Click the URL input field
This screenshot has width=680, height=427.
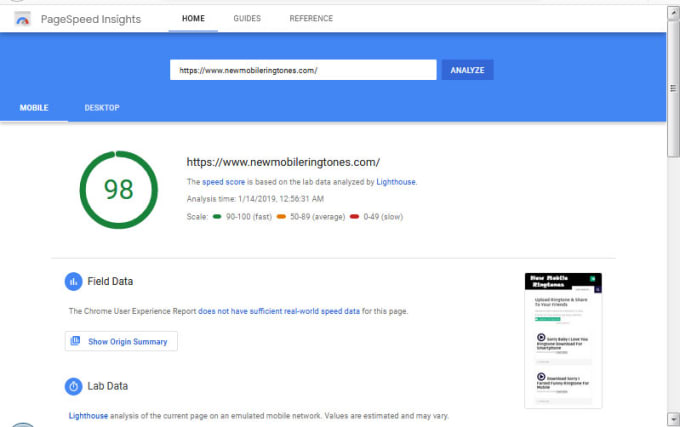303,70
